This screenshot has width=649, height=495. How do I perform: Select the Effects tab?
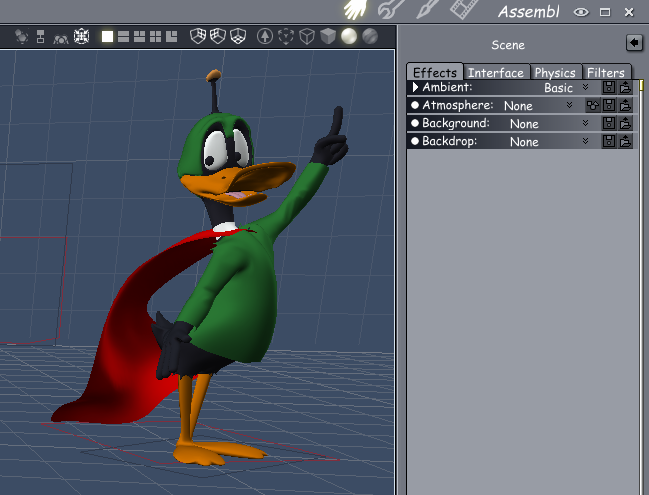435,72
